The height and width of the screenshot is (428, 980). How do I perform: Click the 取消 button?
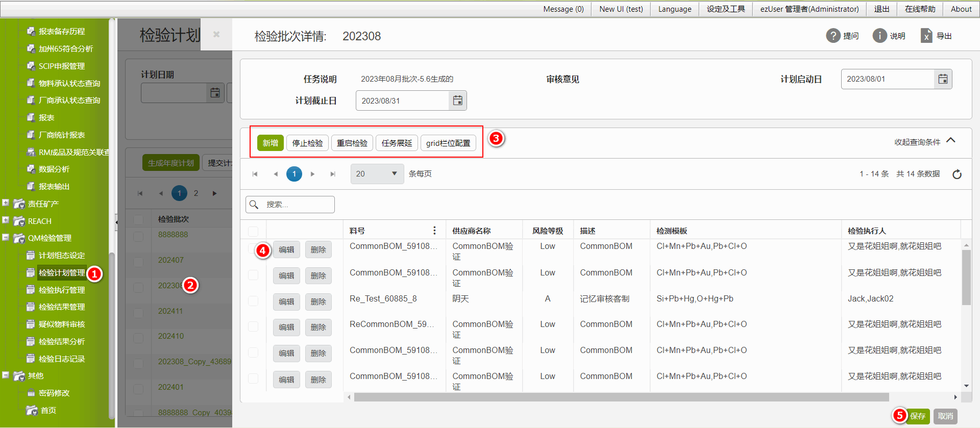[945, 416]
